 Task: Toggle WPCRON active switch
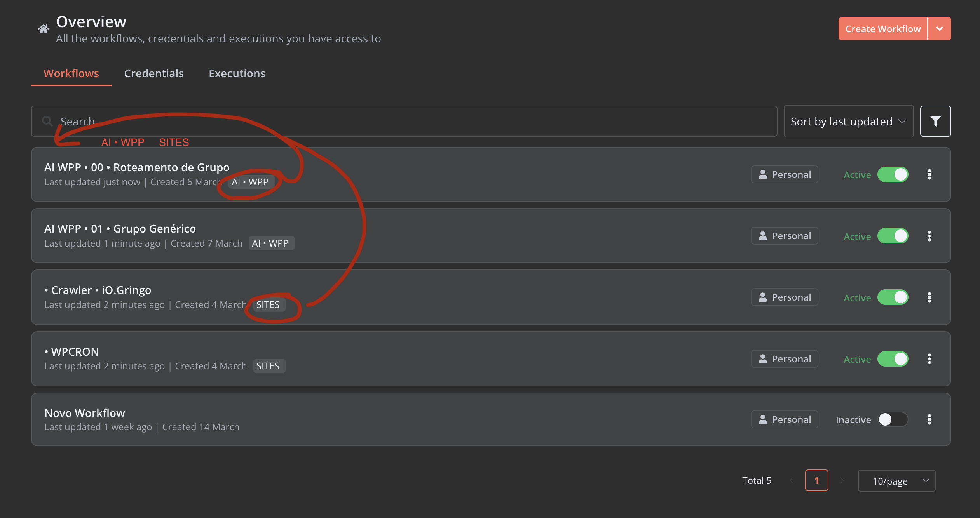click(x=893, y=359)
